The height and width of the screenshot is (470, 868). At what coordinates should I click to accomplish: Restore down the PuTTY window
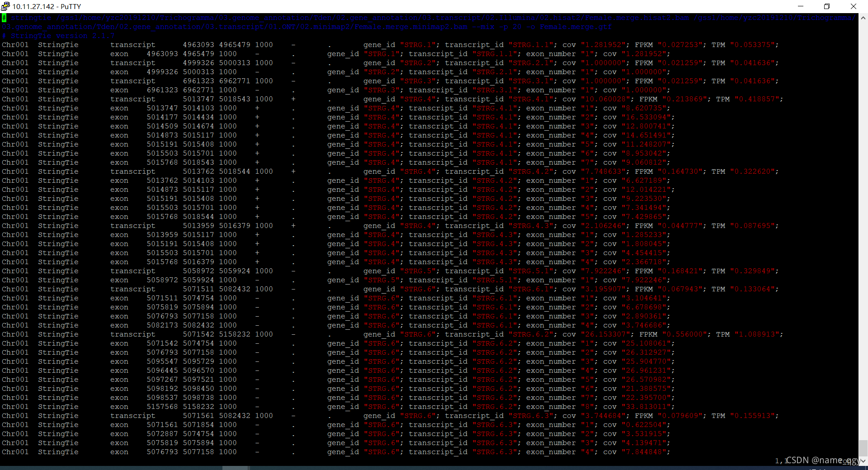pos(827,6)
